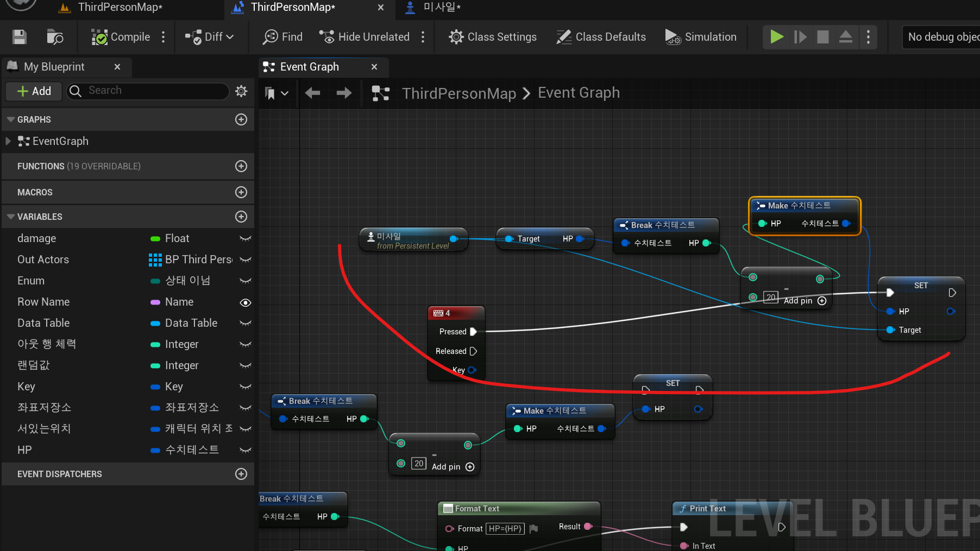Toggle visibility eye for 랜덤값 variable
This screenshot has width=980, height=551.
pos(246,365)
